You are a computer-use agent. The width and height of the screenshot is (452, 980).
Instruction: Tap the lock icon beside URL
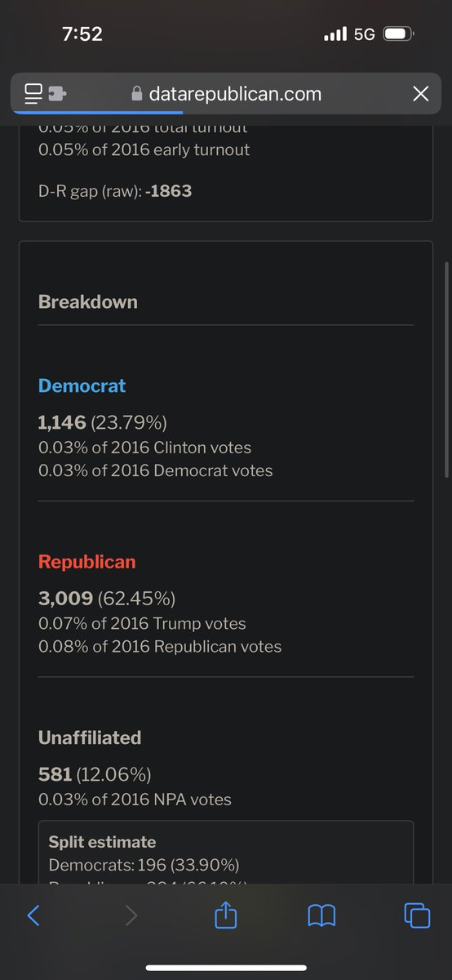pyautogui.click(x=137, y=95)
